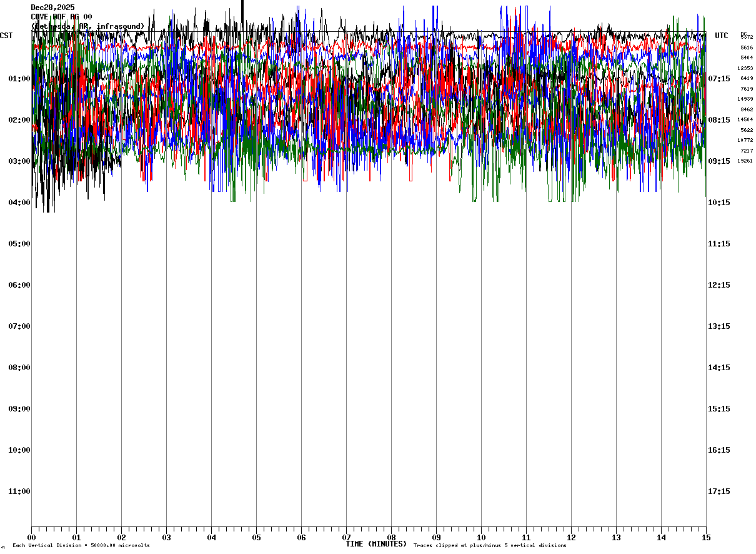This screenshot has width=756, height=554.
Task: Click minute 02 on the time axis
Action: pyautogui.click(x=121, y=538)
